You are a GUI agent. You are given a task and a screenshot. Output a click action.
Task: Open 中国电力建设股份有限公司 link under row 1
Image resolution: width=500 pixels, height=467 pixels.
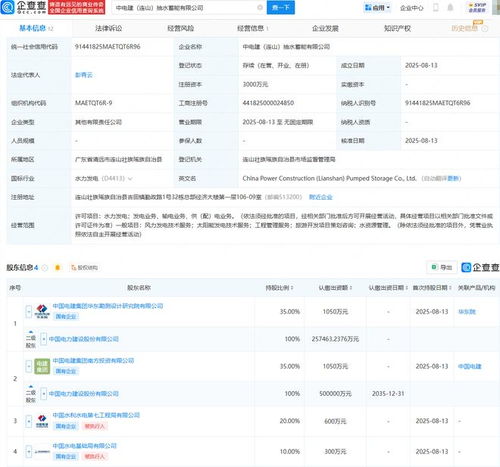point(84,339)
